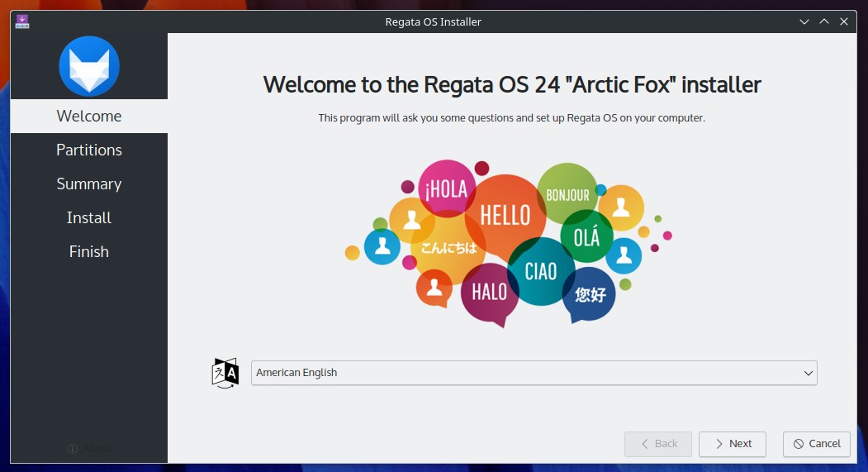
Task: Click the BONJOUR green speech bubble
Action: pyautogui.click(x=567, y=194)
